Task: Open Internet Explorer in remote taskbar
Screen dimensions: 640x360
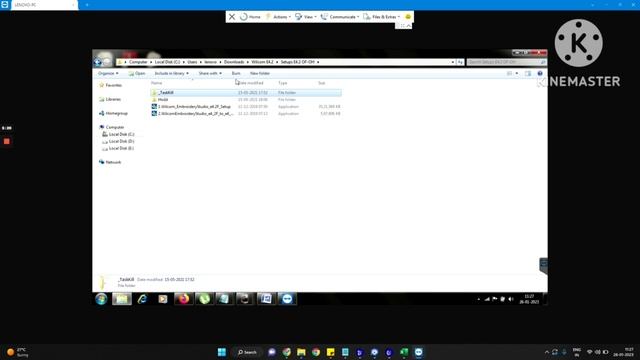Action: tap(142, 299)
